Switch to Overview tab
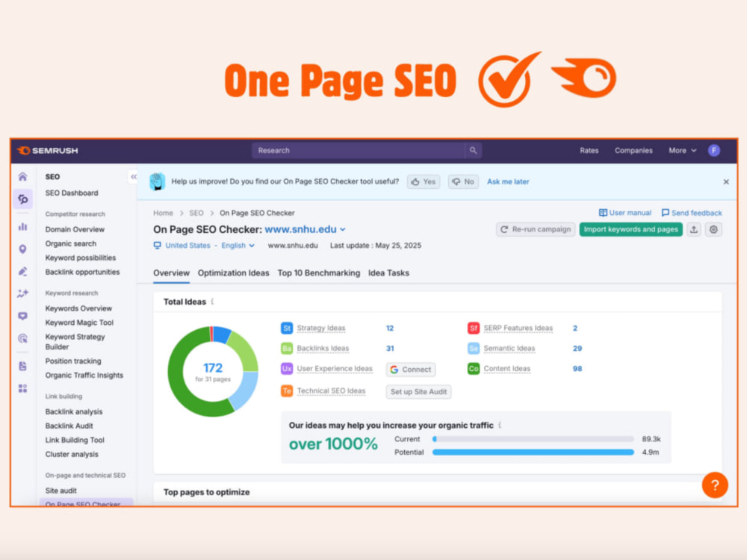747x560 pixels. click(171, 273)
